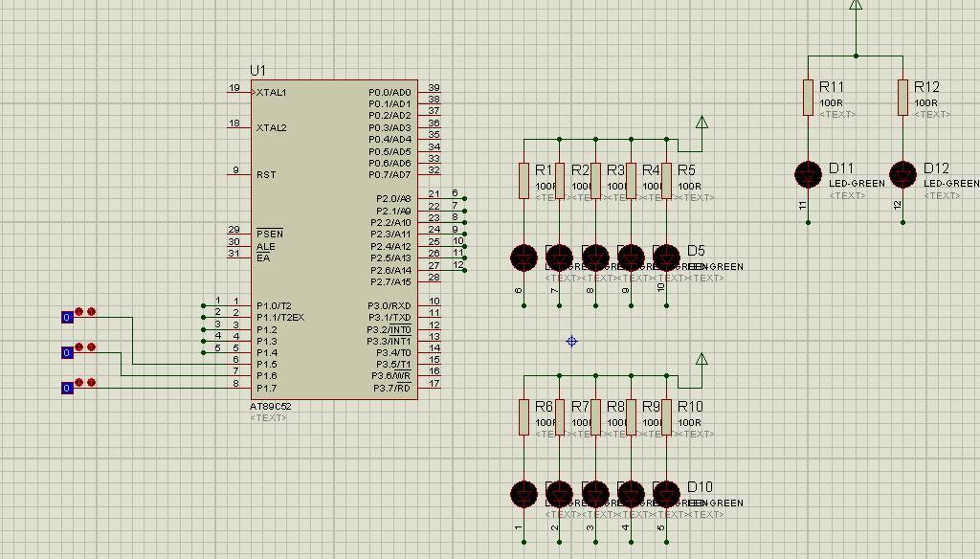Image resolution: width=980 pixels, height=559 pixels.
Task: Select the bottom-row LED on net 2
Action: 559,494
